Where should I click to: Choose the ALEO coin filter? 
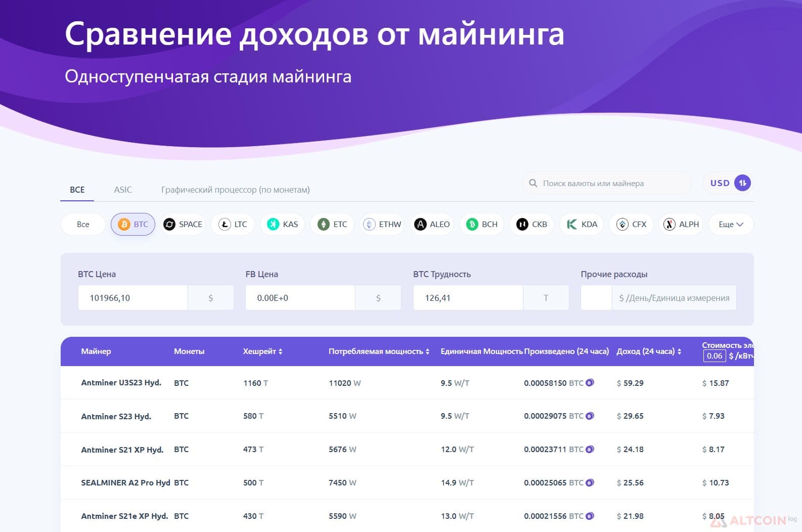[x=432, y=224]
